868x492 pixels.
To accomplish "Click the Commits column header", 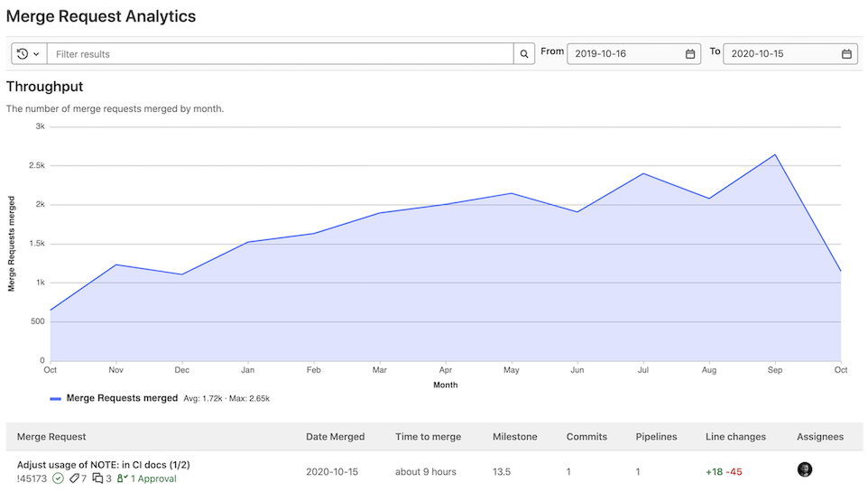I will tap(586, 437).
